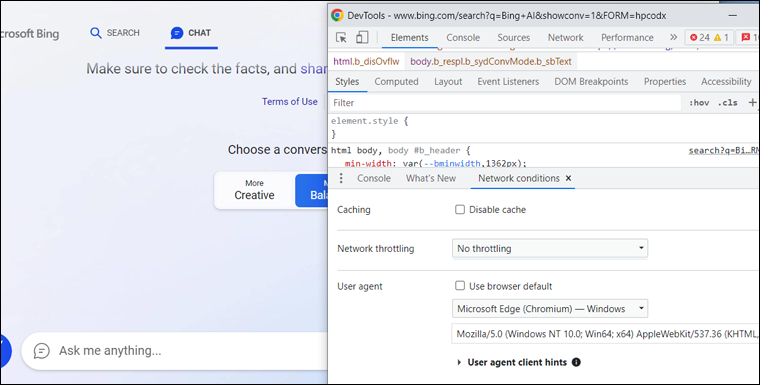Select the Network conditions drawer tab
The width and height of the screenshot is (760, 385).
519,178
